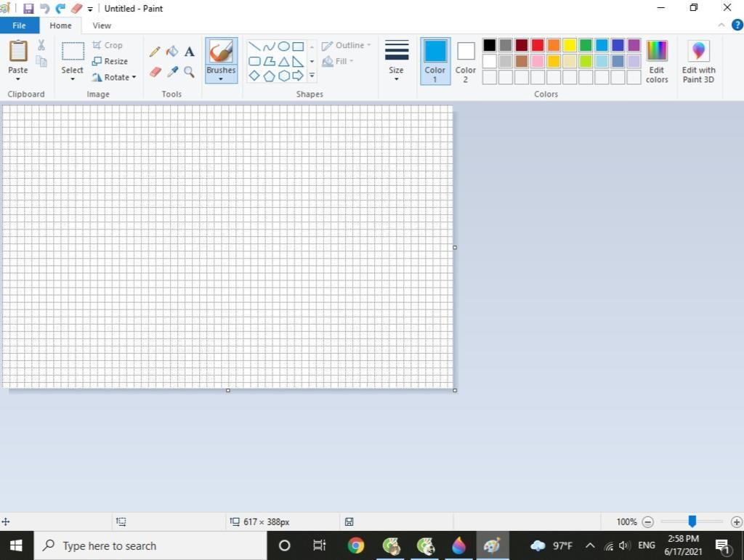Select the Magnifier tool
744x560 pixels.
tap(190, 72)
